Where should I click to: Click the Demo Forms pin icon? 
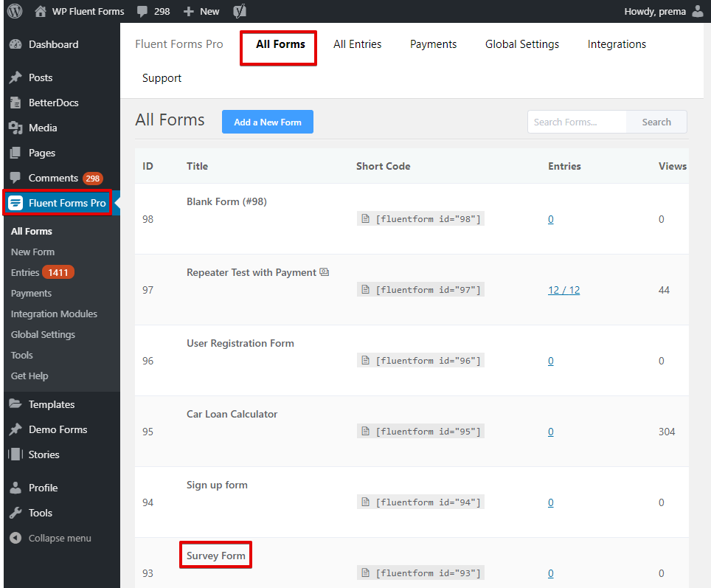click(x=16, y=429)
